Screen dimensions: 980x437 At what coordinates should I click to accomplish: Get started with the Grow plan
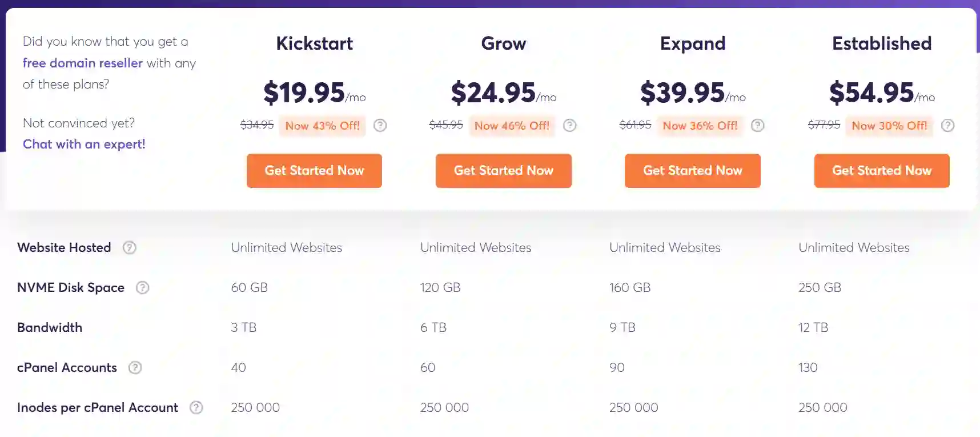pyautogui.click(x=503, y=170)
